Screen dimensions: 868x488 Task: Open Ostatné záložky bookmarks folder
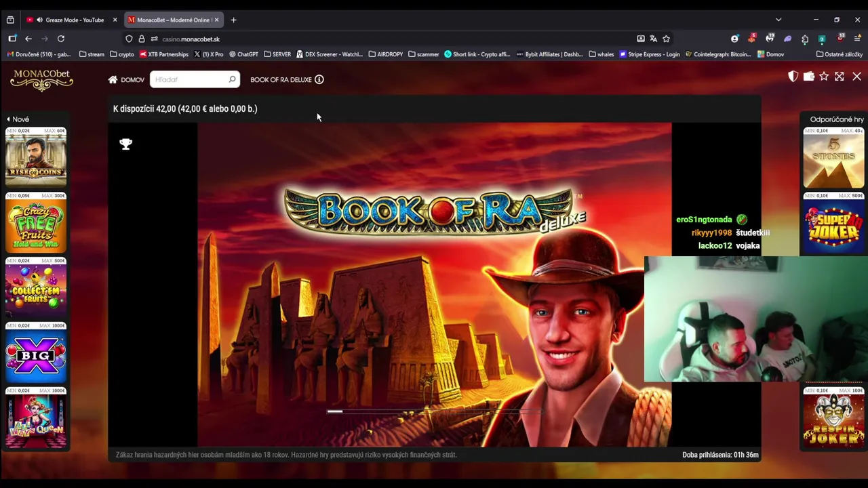pyautogui.click(x=840, y=54)
